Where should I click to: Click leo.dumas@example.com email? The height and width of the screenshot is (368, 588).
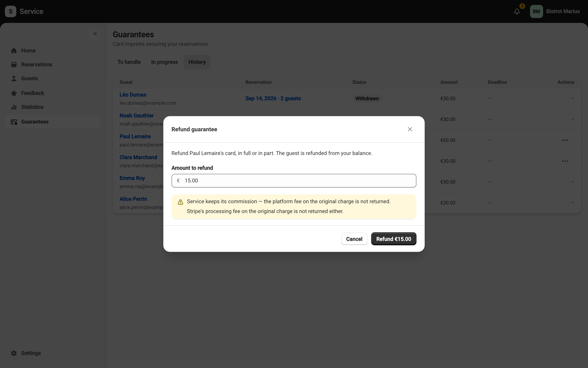[x=148, y=103]
